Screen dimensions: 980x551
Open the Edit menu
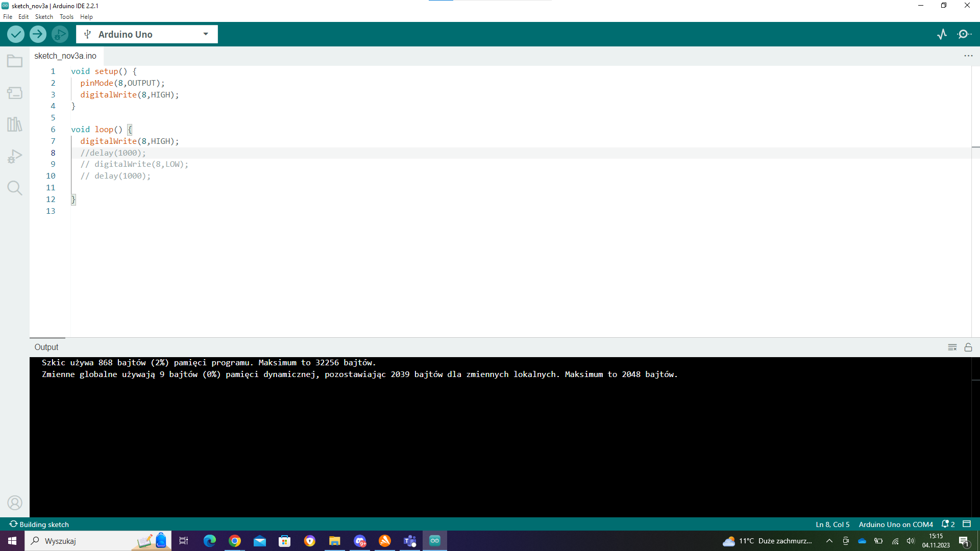click(23, 17)
